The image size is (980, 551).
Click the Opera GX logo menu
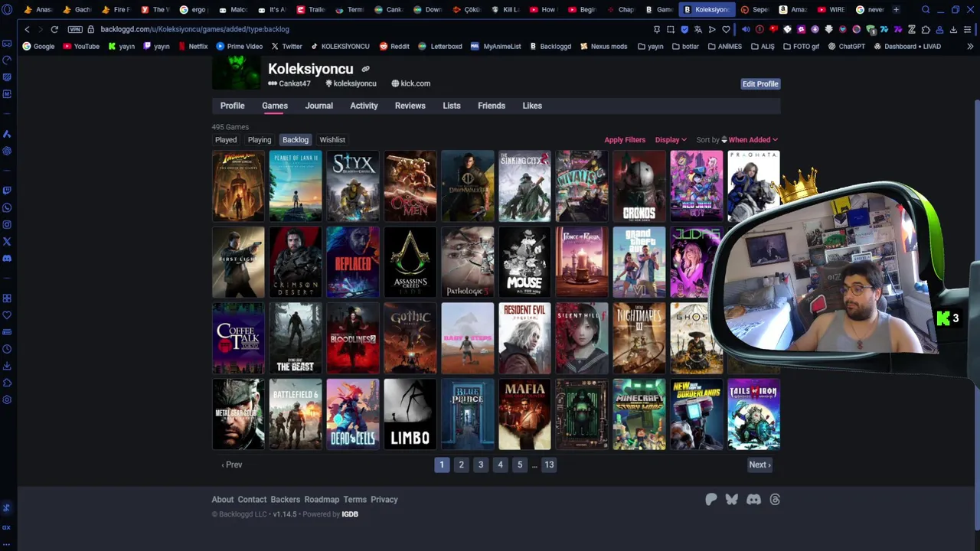click(7, 10)
